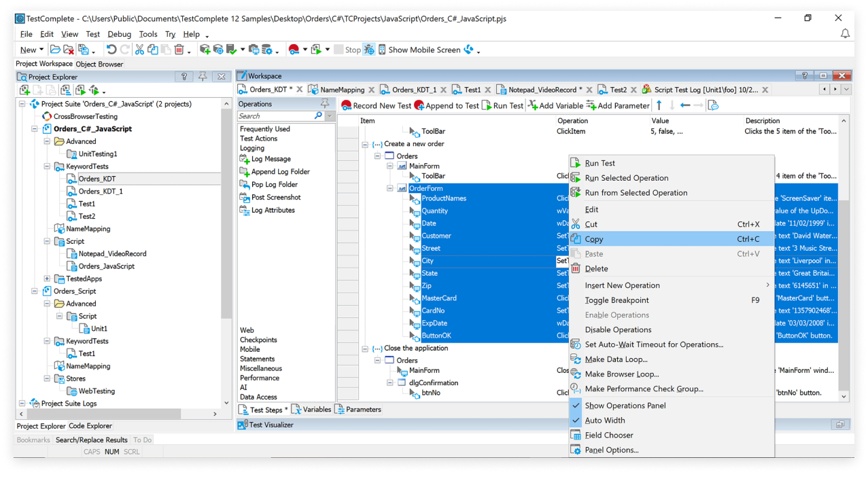Click the magnifier icon in the Operations search

(x=318, y=116)
